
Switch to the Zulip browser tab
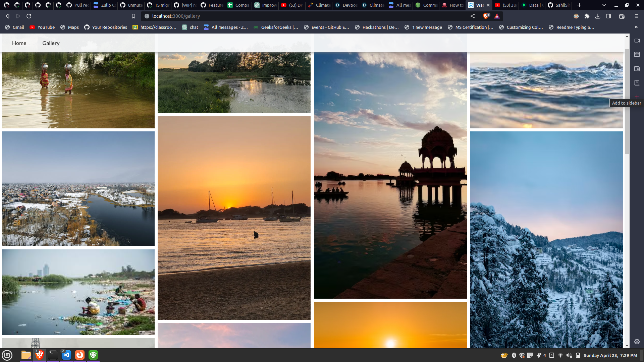[x=104, y=5]
